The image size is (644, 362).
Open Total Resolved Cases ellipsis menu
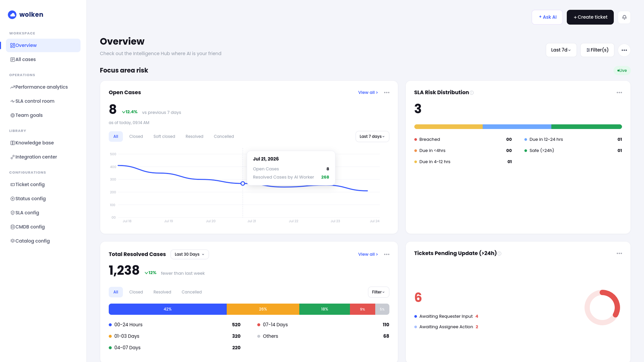click(x=387, y=254)
